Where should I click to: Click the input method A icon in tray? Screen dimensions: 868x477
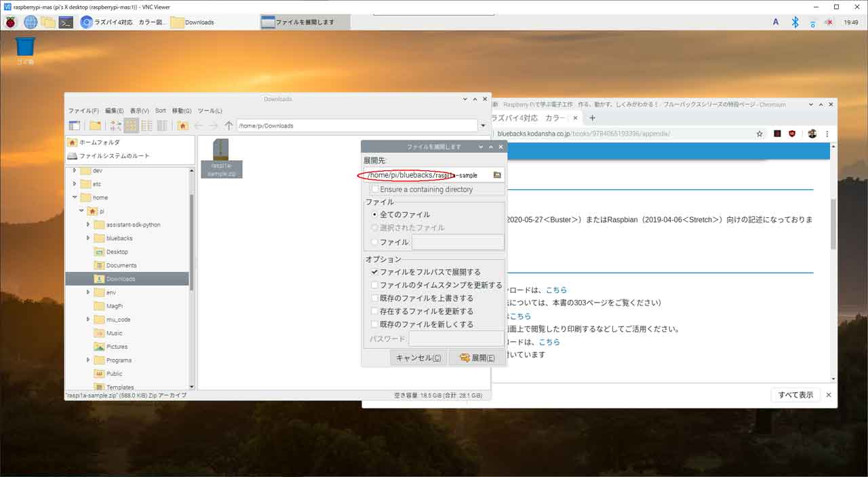776,22
